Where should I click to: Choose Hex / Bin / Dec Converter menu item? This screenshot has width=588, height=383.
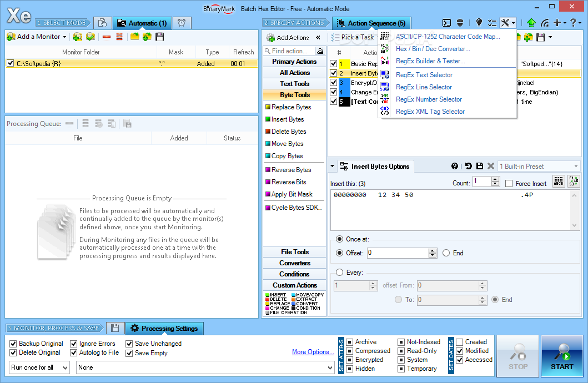pyautogui.click(x=433, y=49)
